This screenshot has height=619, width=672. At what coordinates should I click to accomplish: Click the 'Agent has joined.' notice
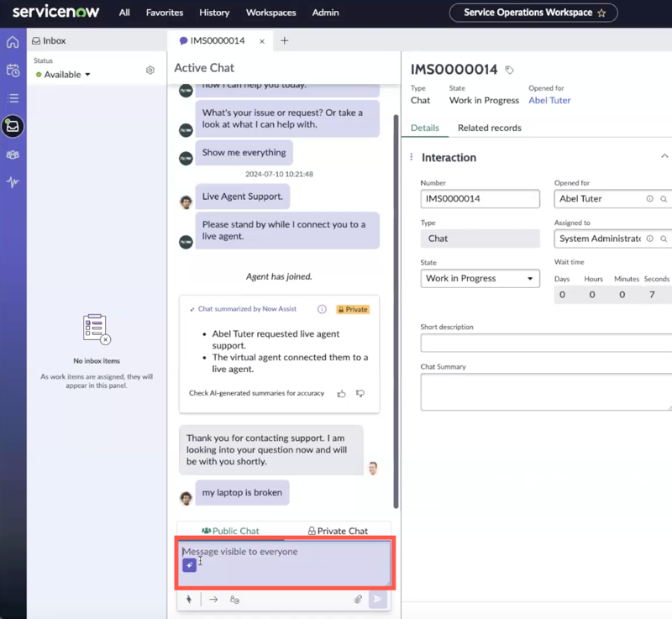click(x=279, y=276)
